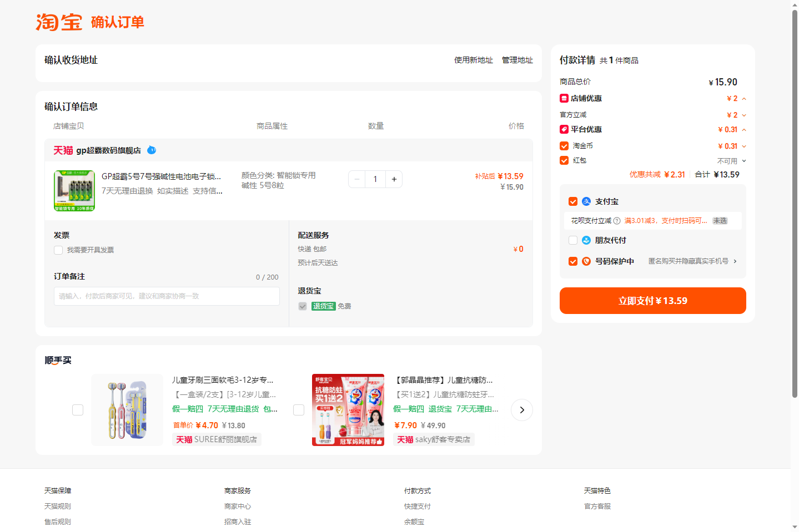Click 优惠共减 ¥2.31 summary text
Viewport: 799px width, 532px height.
click(x=657, y=175)
